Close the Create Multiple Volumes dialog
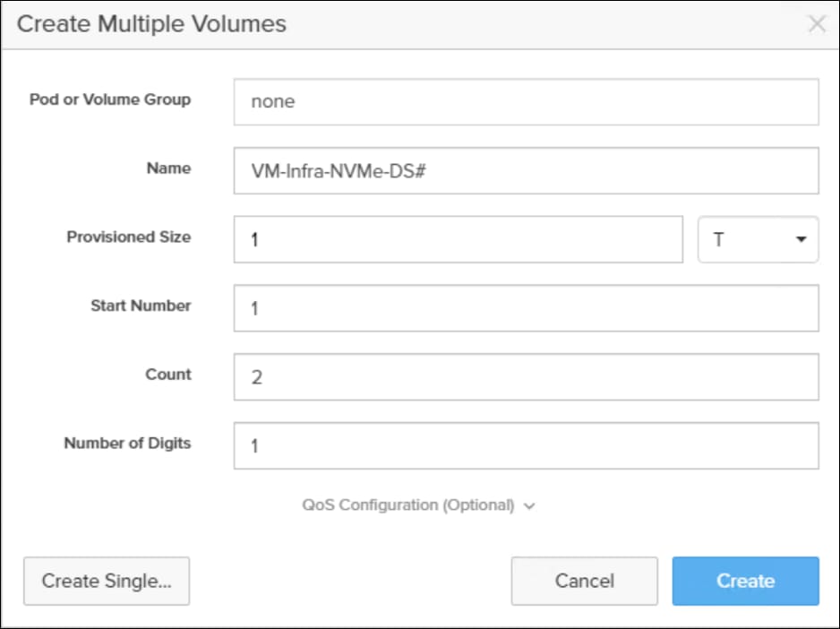This screenshot has height=629, width=840. (x=816, y=24)
